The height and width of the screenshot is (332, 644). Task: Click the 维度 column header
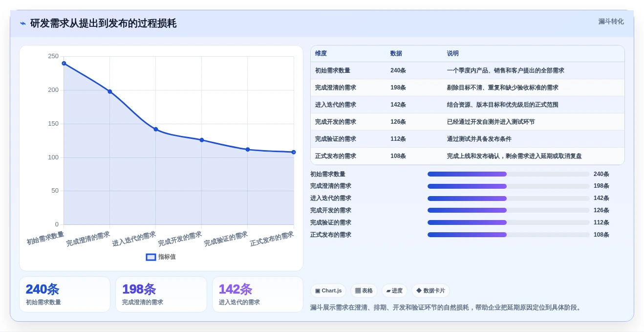click(x=321, y=53)
